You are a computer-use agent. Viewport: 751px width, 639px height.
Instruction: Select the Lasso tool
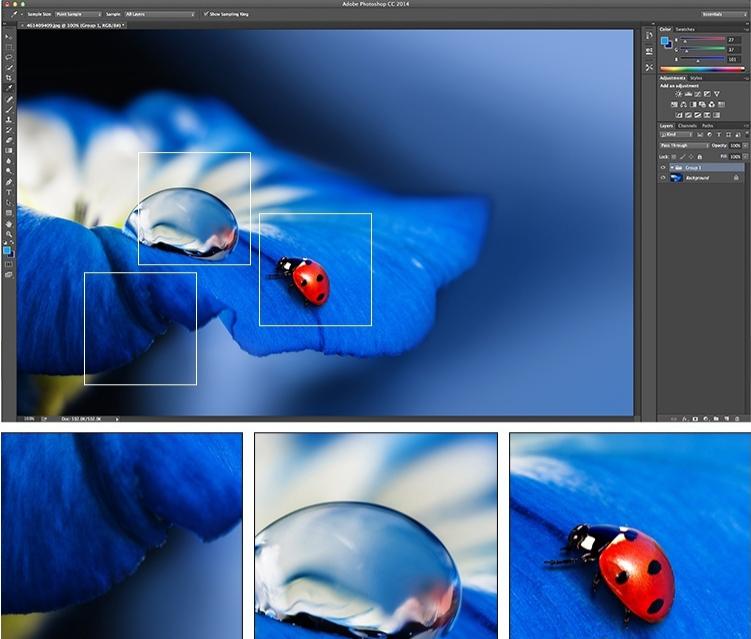[9, 57]
